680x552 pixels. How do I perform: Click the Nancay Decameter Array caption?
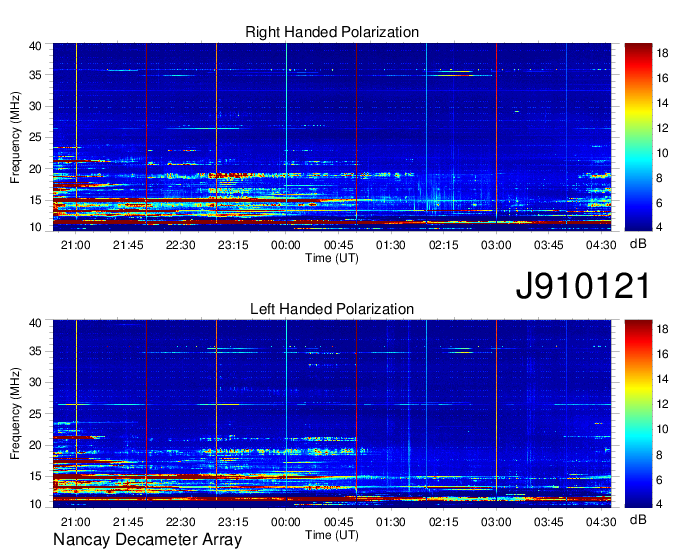pyautogui.click(x=147, y=540)
